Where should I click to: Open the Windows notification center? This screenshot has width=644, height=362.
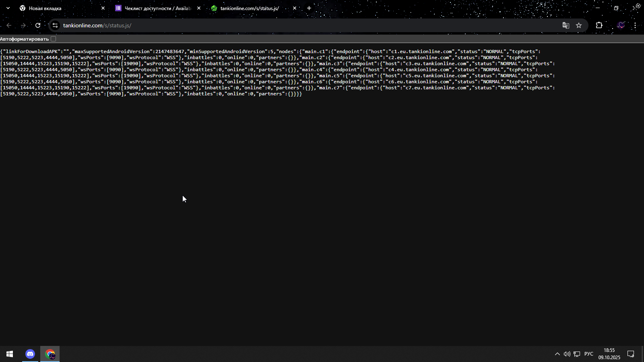point(631,354)
